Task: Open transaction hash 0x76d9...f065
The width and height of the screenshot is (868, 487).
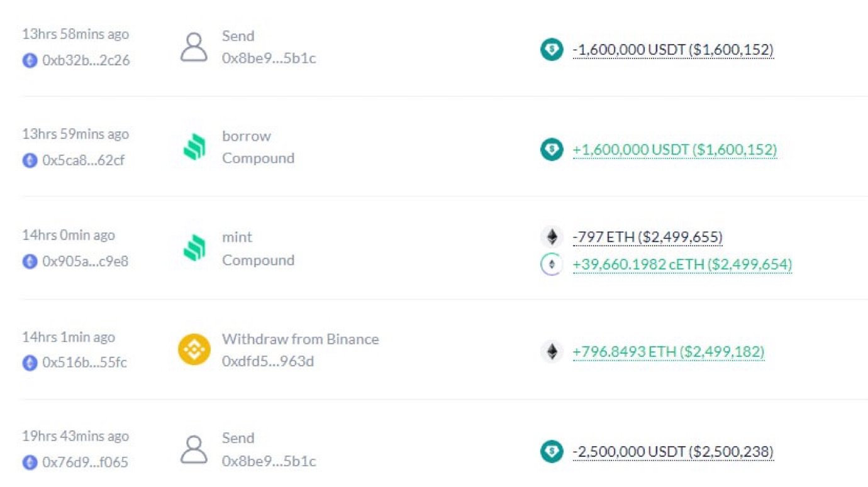Action: pos(85,463)
